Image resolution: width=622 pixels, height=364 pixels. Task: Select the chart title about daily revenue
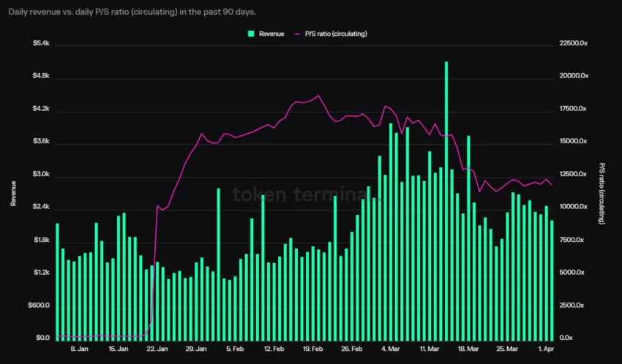point(132,12)
